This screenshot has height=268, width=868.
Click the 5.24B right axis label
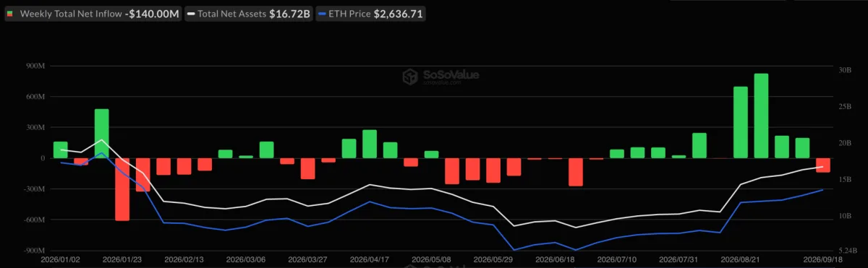click(848, 251)
